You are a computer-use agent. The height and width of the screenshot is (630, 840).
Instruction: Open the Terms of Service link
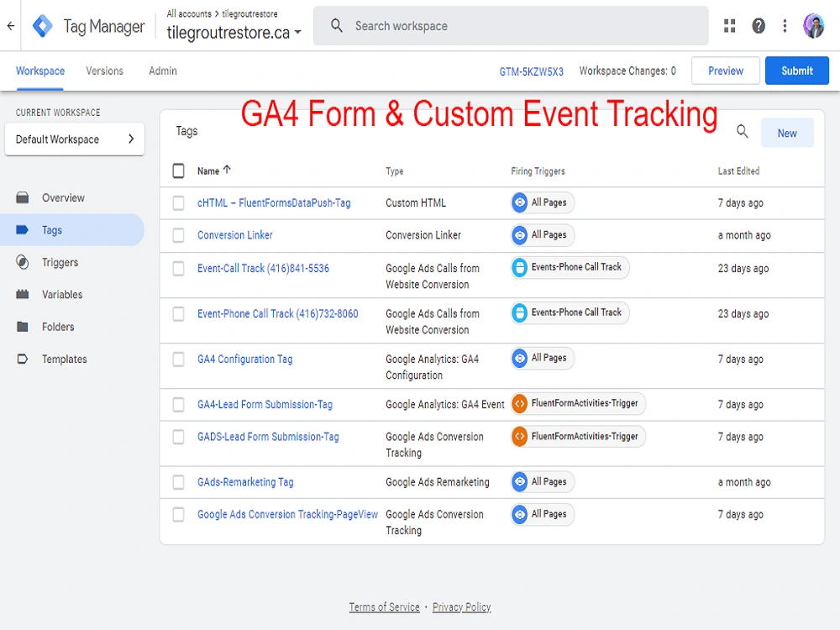tap(384, 607)
